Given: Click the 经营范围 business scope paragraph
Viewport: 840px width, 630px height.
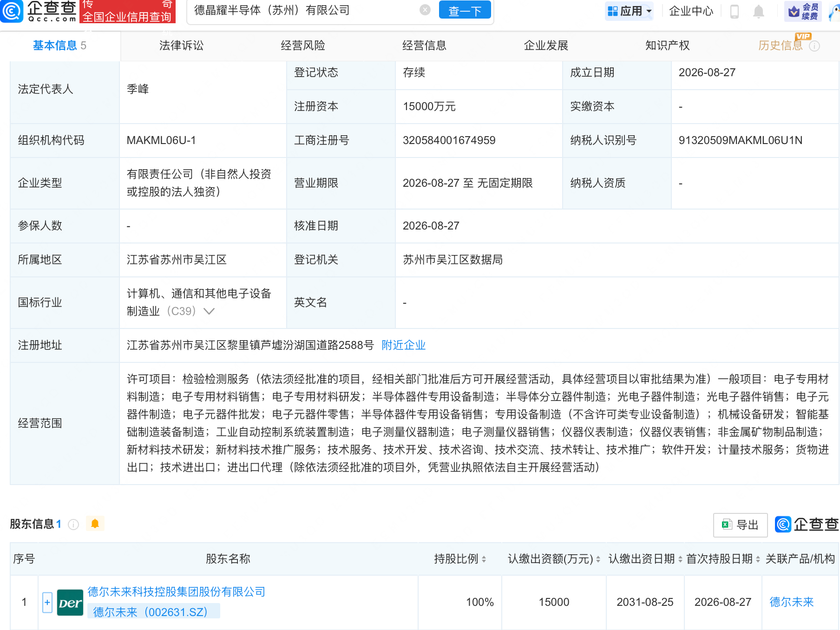Looking at the screenshot, I should 478,423.
